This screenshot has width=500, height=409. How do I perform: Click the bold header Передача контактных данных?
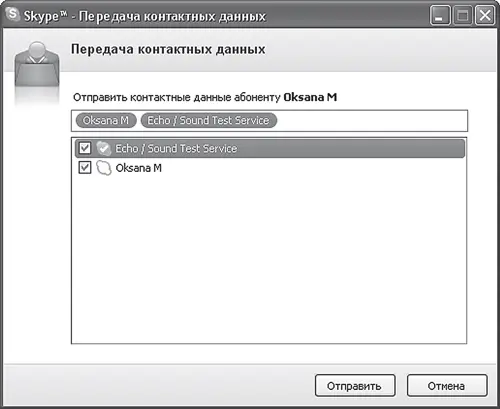click(168, 49)
